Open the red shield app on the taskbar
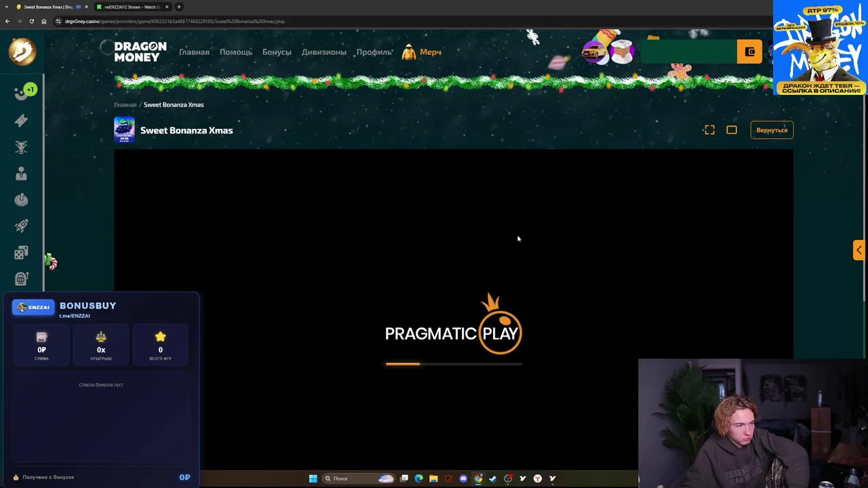The image size is (868, 488). click(x=448, y=479)
